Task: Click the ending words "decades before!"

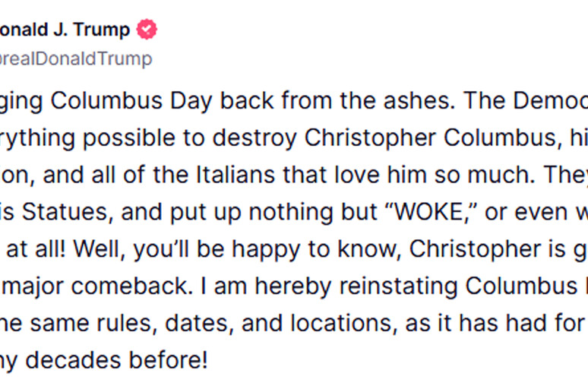Action: (116, 360)
